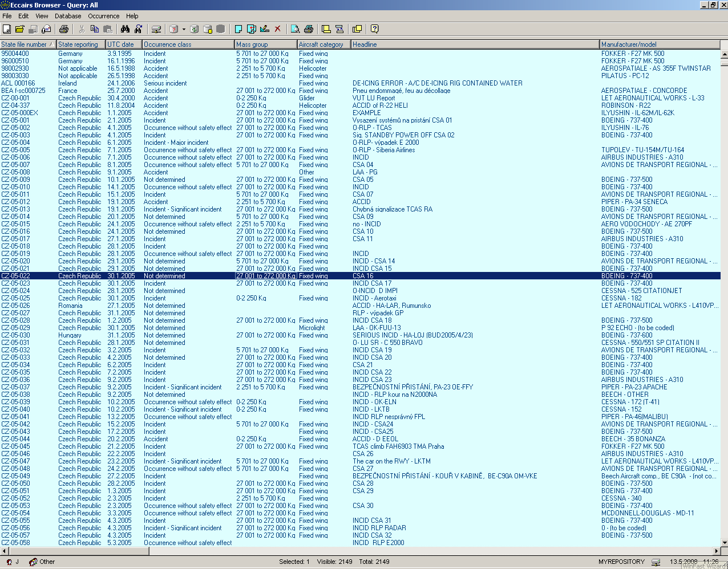This screenshot has height=569, width=728.
Task: Open Find with the binoculars icon
Action: pos(125,29)
